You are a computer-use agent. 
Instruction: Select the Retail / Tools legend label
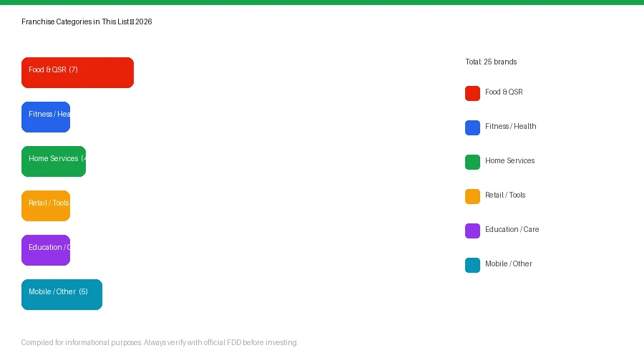(505, 195)
